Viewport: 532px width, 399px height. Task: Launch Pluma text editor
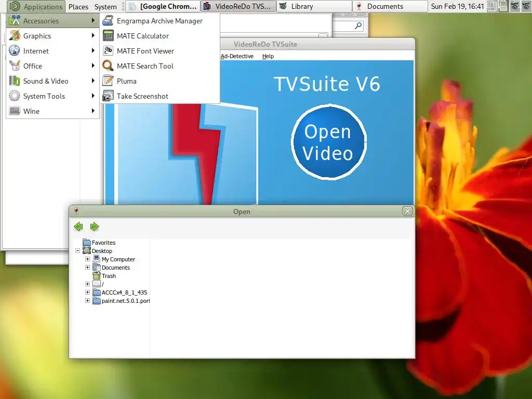click(x=160, y=81)
